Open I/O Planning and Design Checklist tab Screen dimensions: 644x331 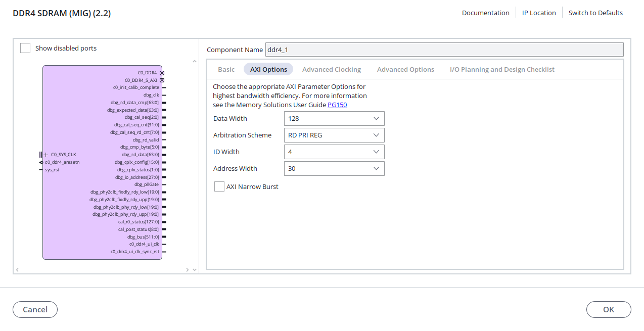502,69
